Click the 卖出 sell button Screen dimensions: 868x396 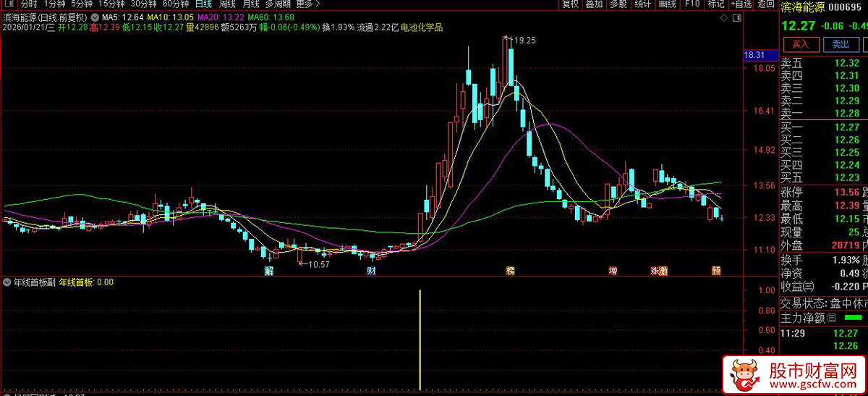[840, 44]
